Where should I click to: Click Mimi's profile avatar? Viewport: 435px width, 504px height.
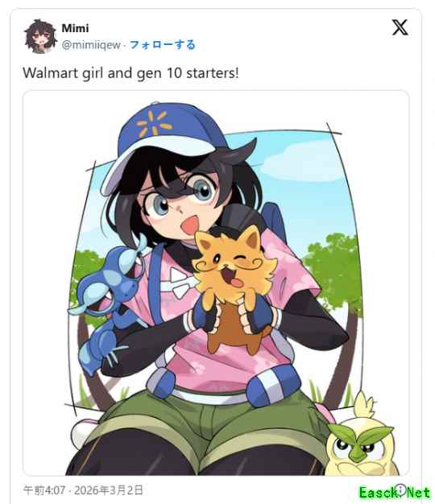(x=40, y=36)
